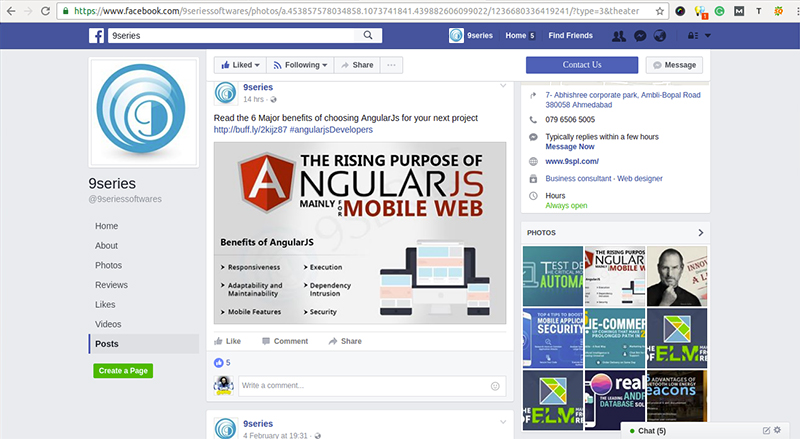Click the Write a comment field
The height and width of the screenshot is (439, 800).
pos(360,385)
